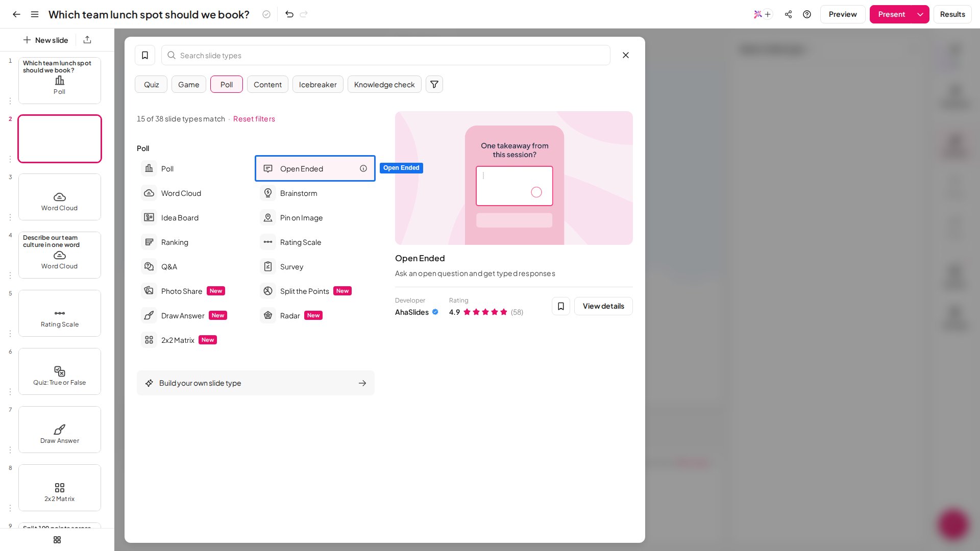Select the Draw Answer slide 7 thumbnail

pos(60,430)
